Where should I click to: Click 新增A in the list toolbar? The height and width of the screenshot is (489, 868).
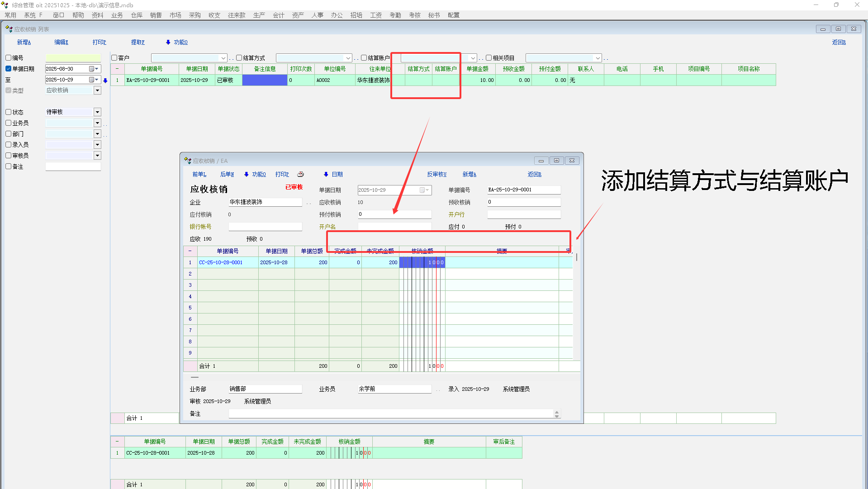[24, 42]
